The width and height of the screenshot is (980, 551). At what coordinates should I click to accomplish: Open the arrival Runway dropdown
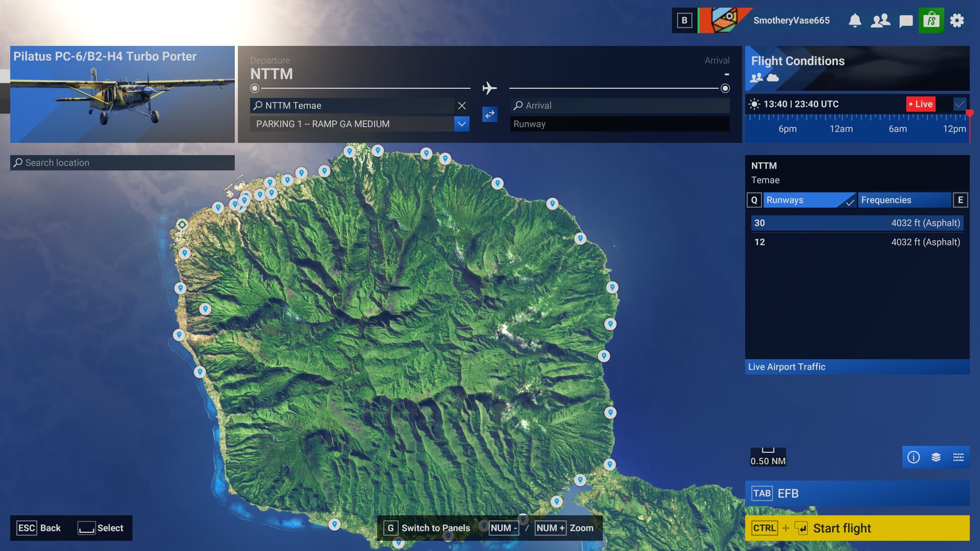tap(620, 124)
